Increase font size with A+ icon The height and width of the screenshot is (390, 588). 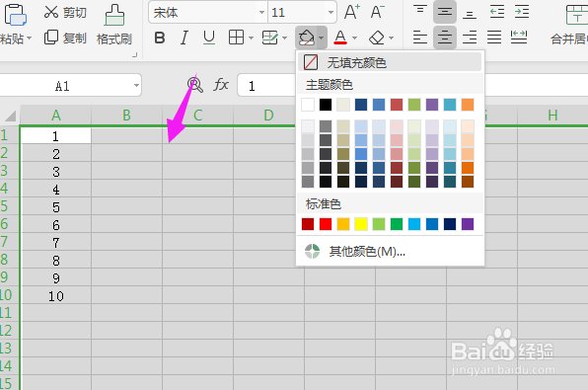[x=352, y=12]
